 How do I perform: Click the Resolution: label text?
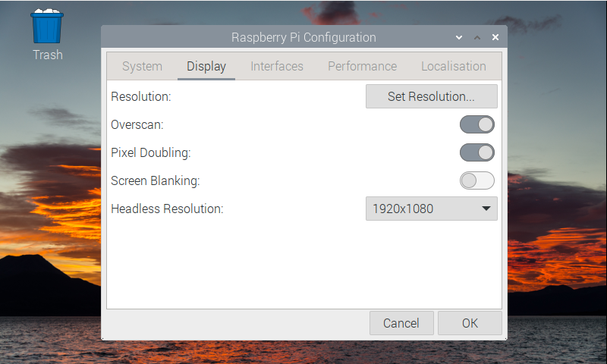(x=140, y=96)
